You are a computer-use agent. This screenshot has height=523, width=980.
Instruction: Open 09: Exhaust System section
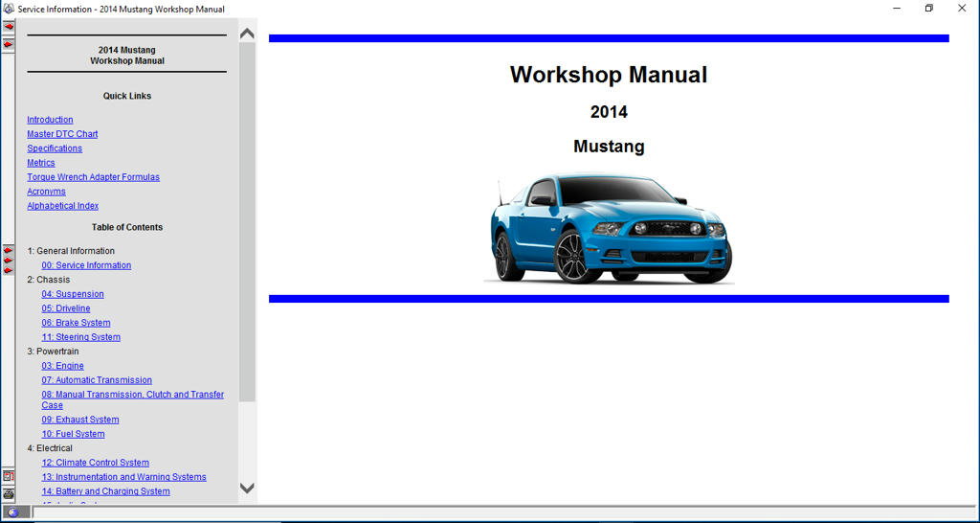point(80,420)
